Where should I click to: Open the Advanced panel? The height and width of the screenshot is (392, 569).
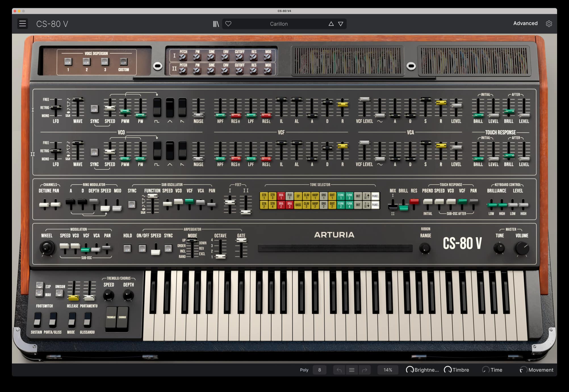pos(525,23)
